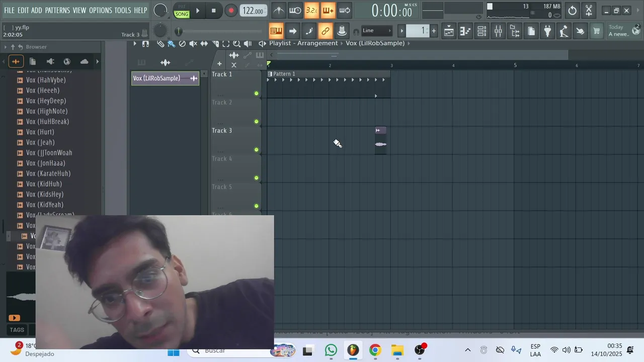Click the main volume knob

(x=160, y=11)
